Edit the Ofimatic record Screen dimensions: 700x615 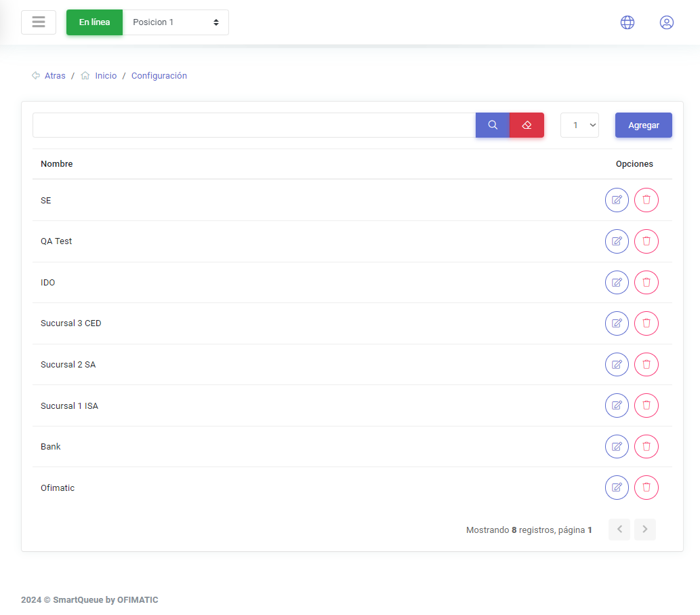617,488
